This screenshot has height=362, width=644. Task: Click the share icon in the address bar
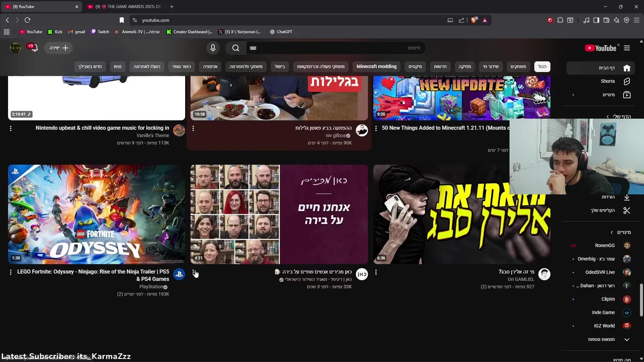pos(461,20)
